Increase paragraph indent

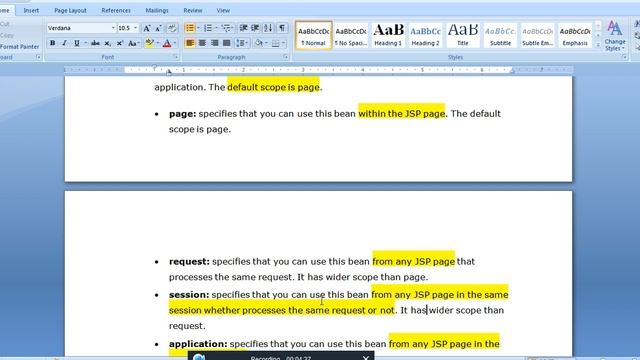255,28
